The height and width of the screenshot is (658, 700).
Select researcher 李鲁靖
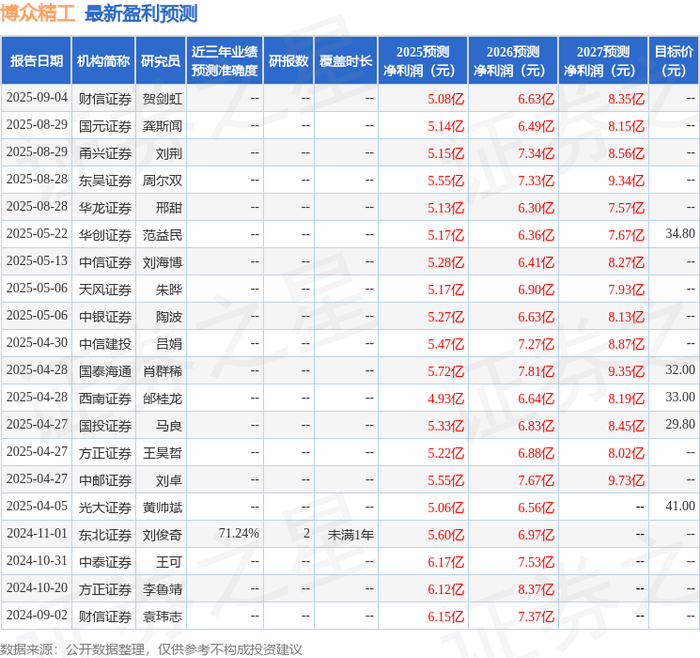[x=162, y=589]
